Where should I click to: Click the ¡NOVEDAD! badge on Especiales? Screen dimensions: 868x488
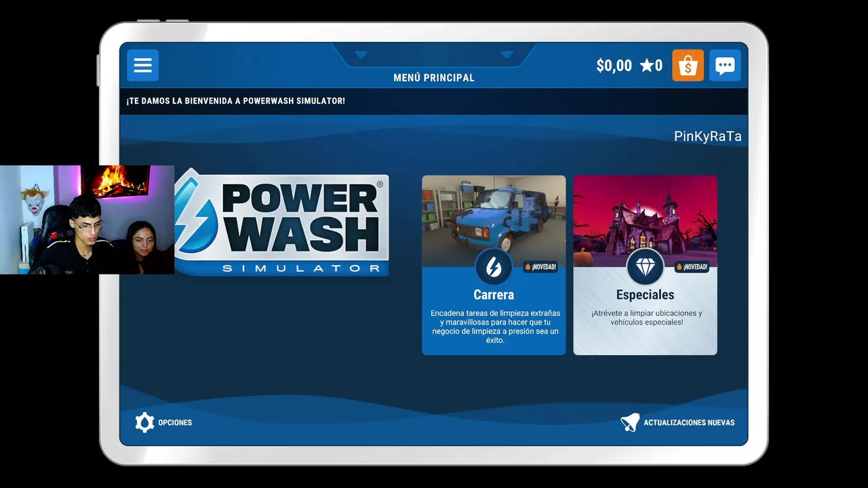pyautogui.click(x=692, y=267)
